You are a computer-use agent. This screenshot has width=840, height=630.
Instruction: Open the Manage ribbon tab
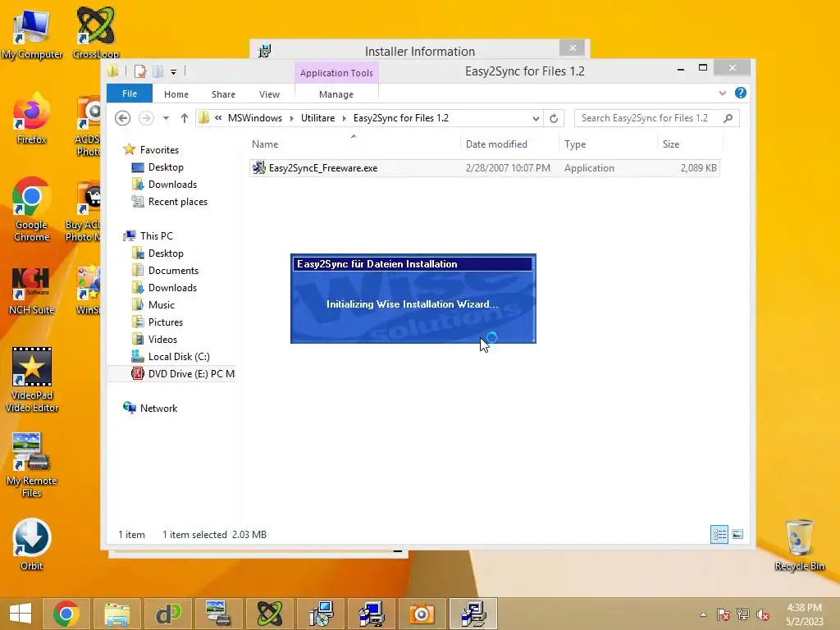point(336,94)
